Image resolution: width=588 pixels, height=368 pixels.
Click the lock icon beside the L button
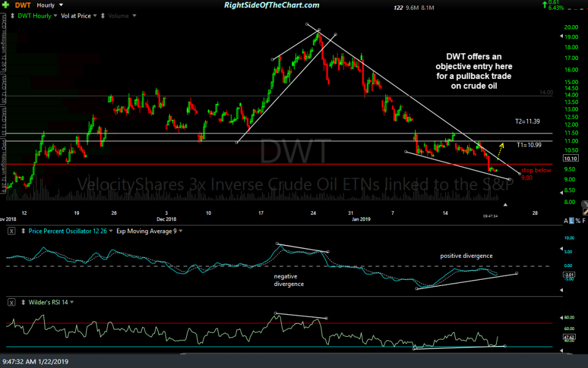(578, 220)
